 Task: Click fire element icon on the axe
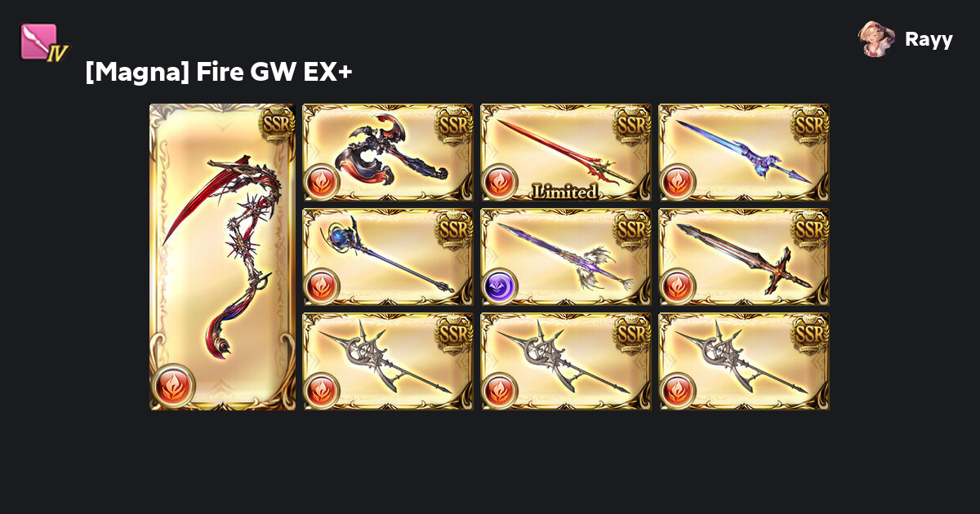(321, 182)
